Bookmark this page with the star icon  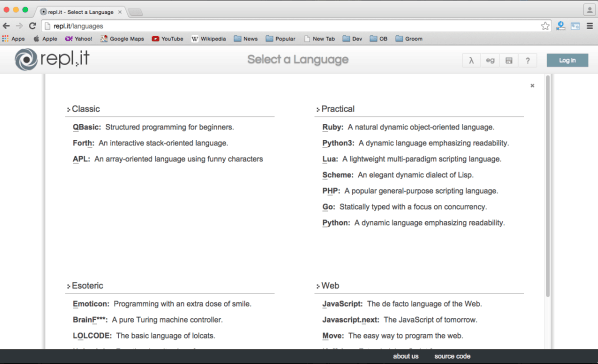click(545, 26)
